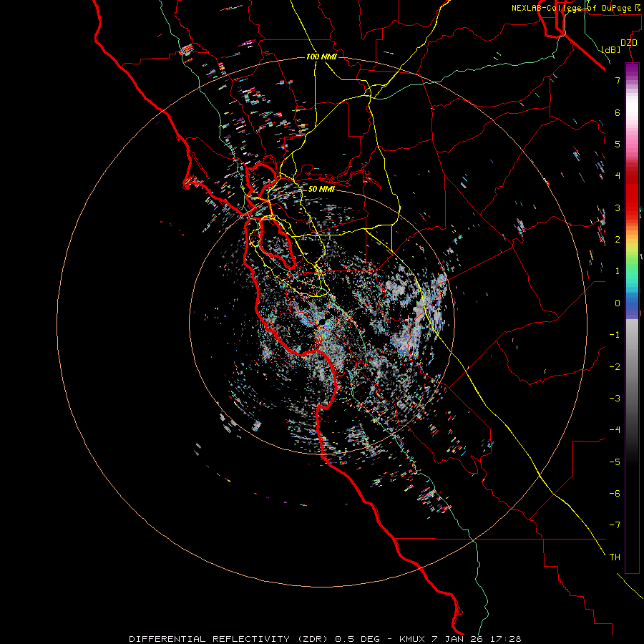Click the "7 JAN 26 17:28" timestamp
Viewport: 644px width, 644px height.
(477, 639)
